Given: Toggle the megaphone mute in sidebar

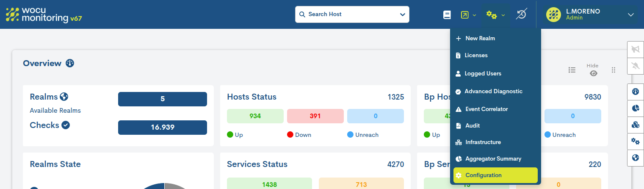Looking at the screenshot, I should [x=635, y=50].
